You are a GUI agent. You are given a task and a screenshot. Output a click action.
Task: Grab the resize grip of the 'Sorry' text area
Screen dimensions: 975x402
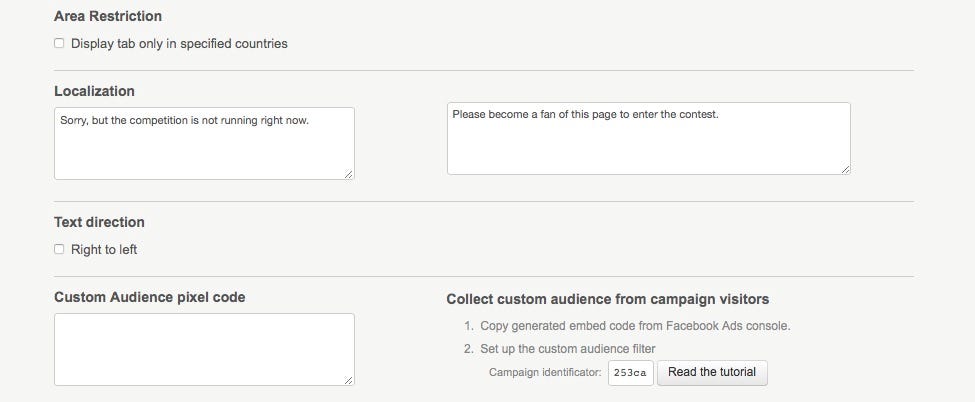(349, 174)
